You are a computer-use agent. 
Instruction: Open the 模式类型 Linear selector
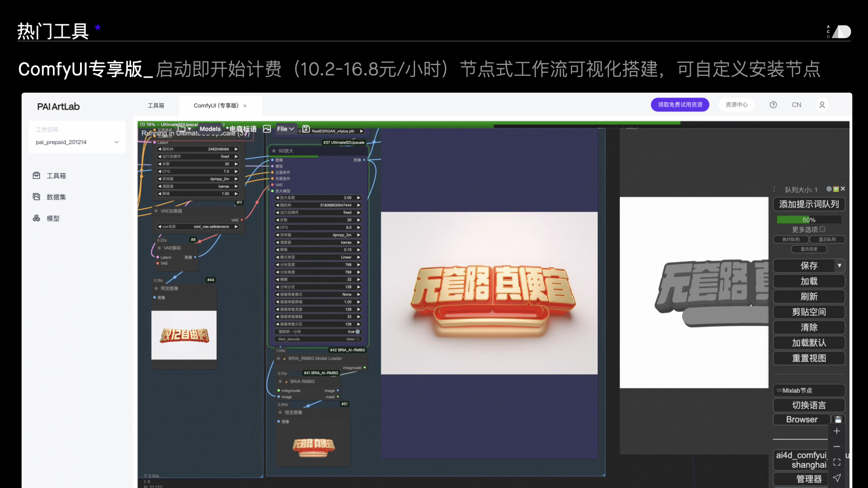[318, 257]
